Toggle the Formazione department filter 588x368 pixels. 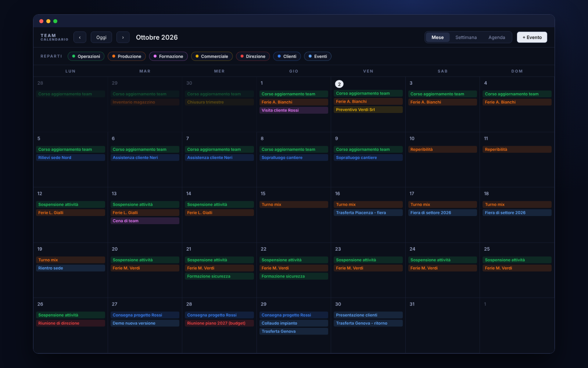pyautogui.click(x=168, y=56)
